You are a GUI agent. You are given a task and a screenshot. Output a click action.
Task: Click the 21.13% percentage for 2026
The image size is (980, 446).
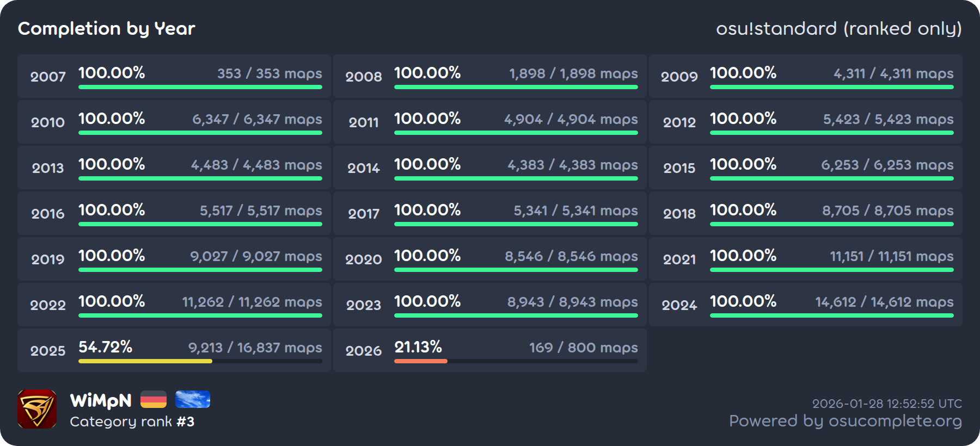tap(418, 346)
